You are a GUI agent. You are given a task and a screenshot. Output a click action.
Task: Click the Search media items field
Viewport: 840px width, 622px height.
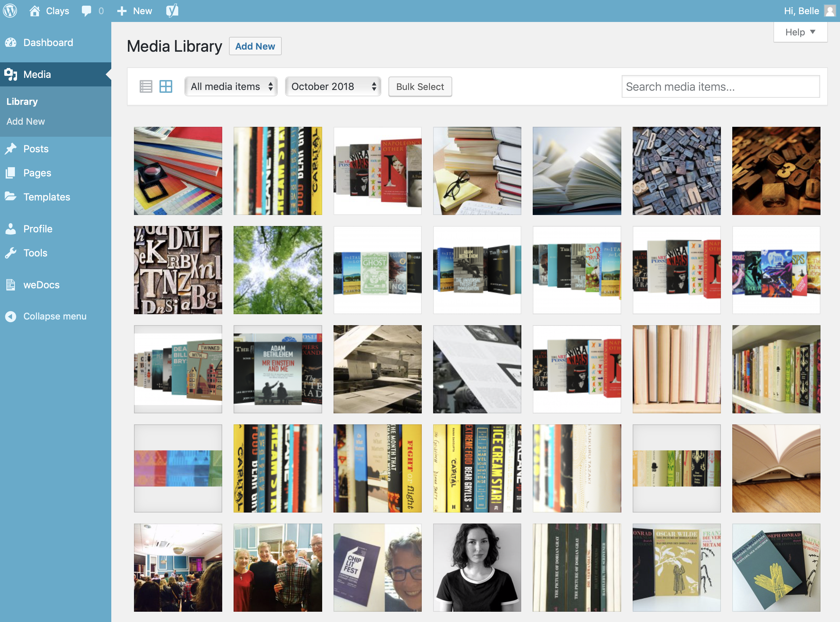tap(721, 86)
